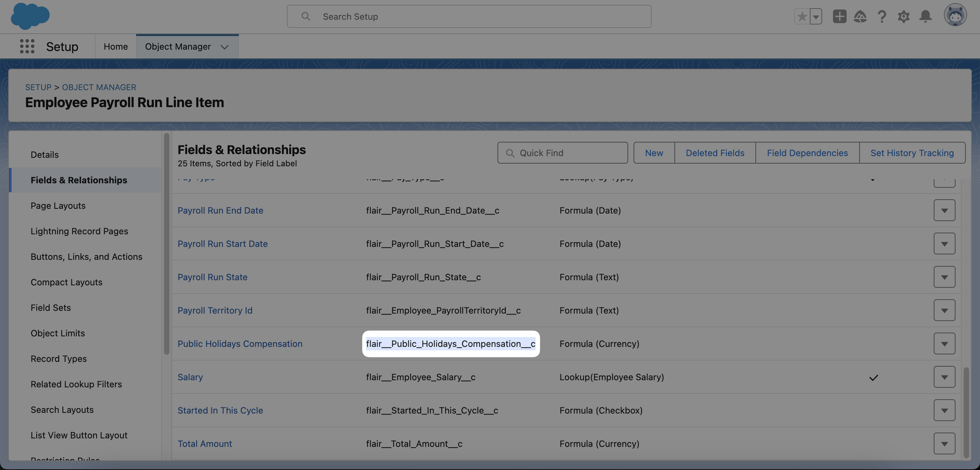Switch to the Home tab
This screenshot has height=470, width=980.
[x=116, y=46]
